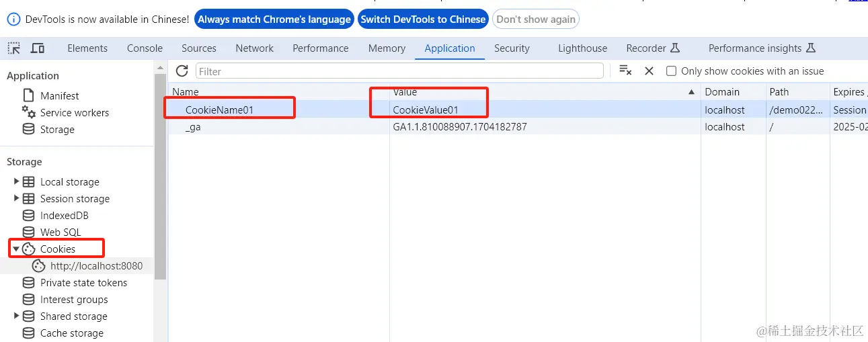The width and height of the screenshot is (868, 342).
Task: Expand the Shared storage tree node
Action: tap(17, 316)
